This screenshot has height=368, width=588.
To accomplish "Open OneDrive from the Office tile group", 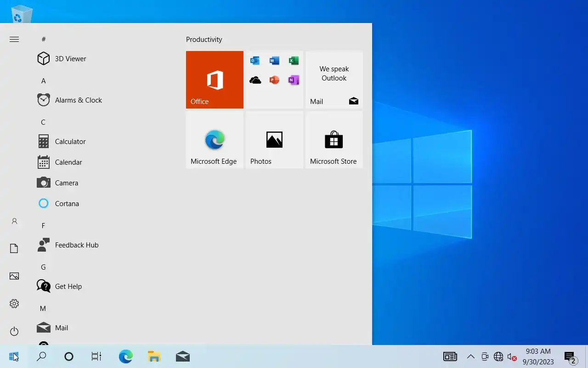I will 255,80.
